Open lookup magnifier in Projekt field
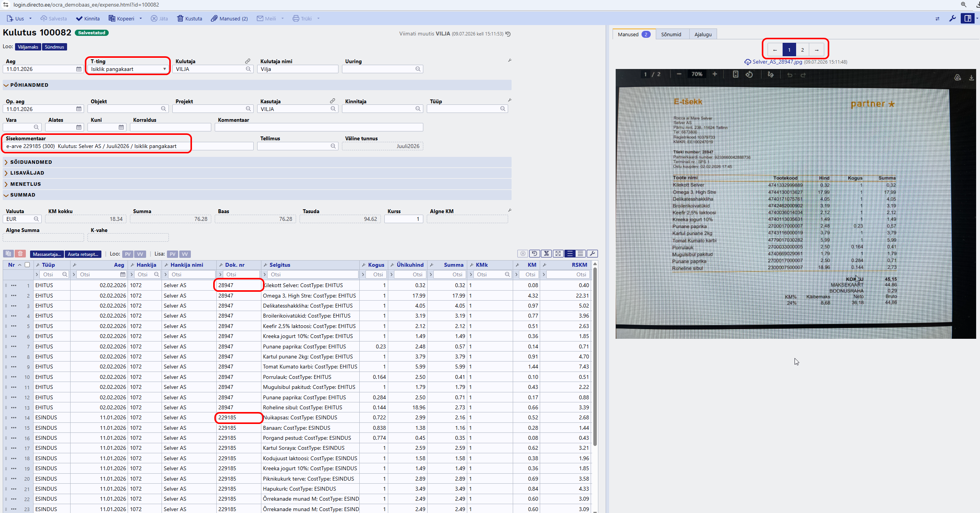 pyautogui.click(x=249, y=109)
